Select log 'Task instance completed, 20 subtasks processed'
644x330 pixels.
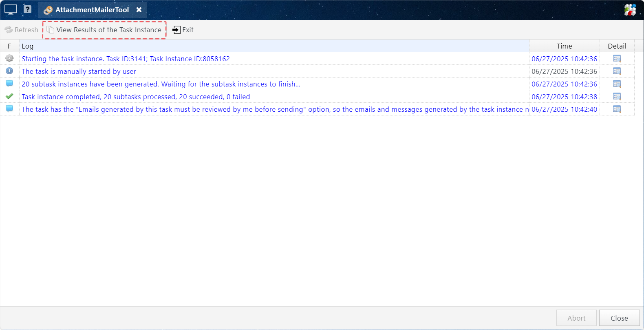(136, 97)
